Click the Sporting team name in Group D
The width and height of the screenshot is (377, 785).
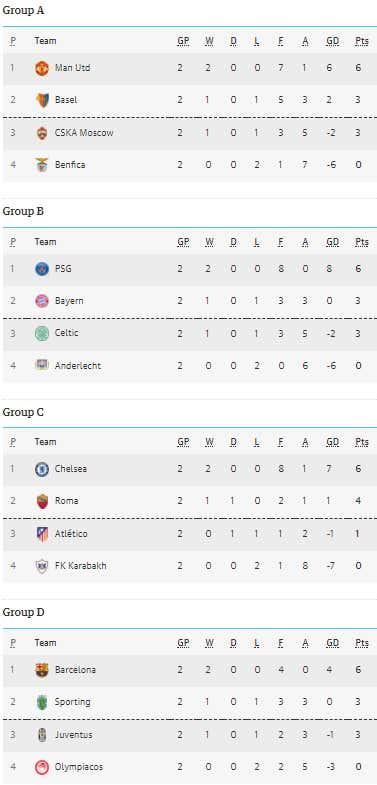click(73, 702)
